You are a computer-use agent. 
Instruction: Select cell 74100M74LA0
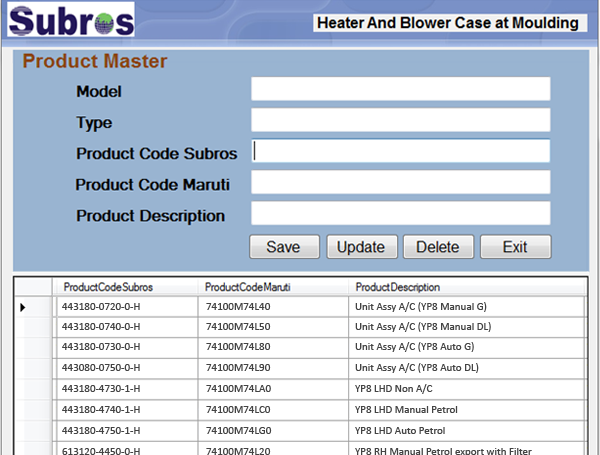click(273, 389)
